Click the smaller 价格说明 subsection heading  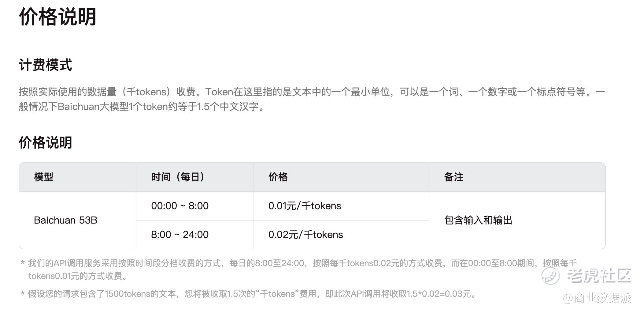(x=46, y=143)
